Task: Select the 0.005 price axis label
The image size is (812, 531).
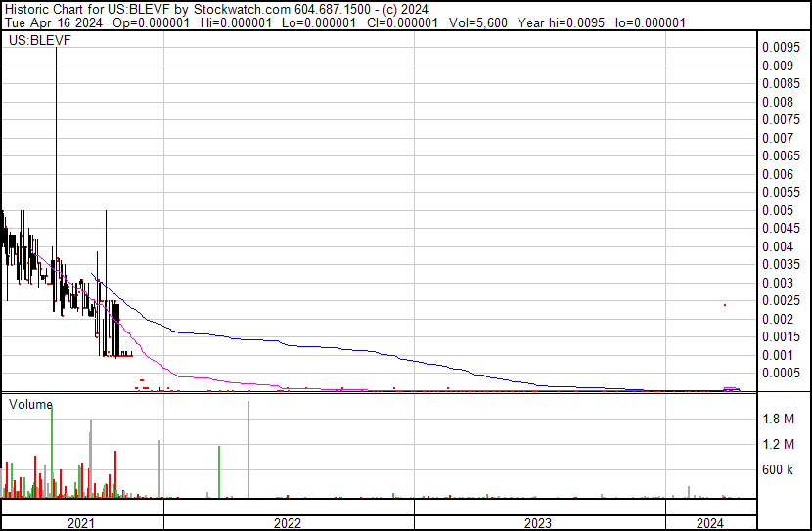Action: coord(778,210)
